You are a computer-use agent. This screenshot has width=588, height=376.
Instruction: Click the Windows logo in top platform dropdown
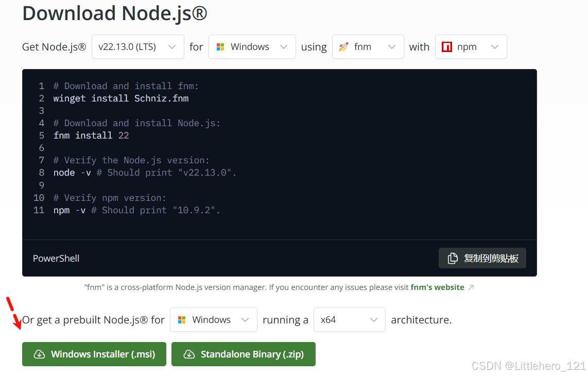click(x=220, y=47)
